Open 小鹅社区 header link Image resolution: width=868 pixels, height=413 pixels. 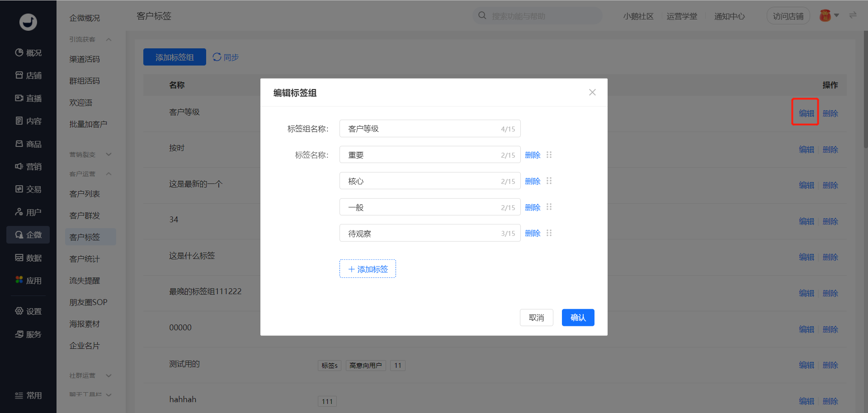coord(638,16)
